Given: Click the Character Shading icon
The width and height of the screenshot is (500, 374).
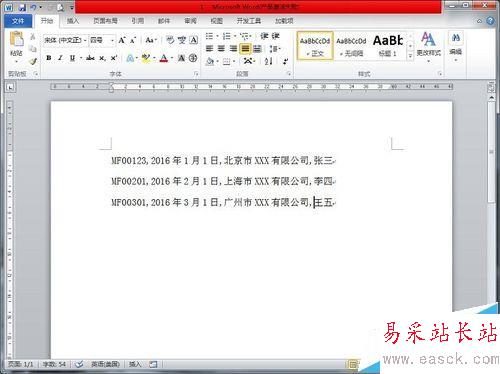Looking at the screenshot, I should 181,58.
